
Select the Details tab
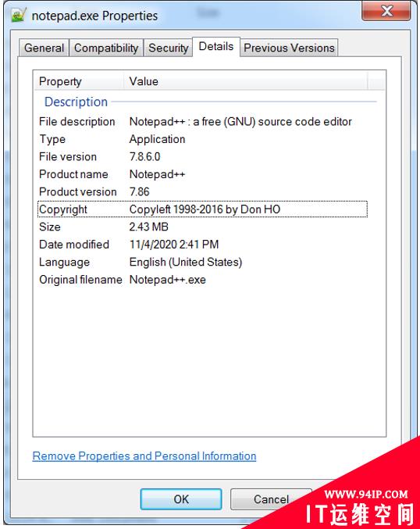pos(216,47)
